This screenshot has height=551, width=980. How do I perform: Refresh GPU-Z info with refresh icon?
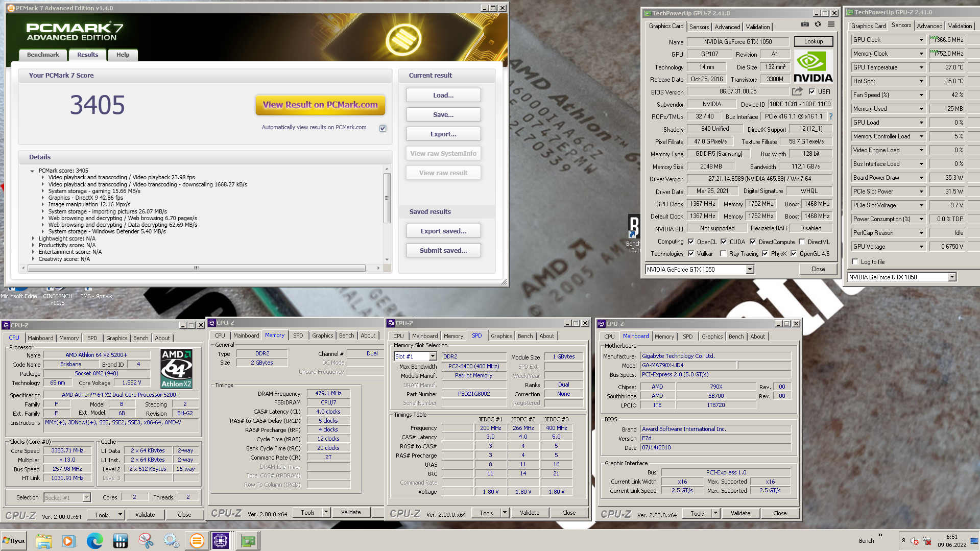click(x=818, y=25)
